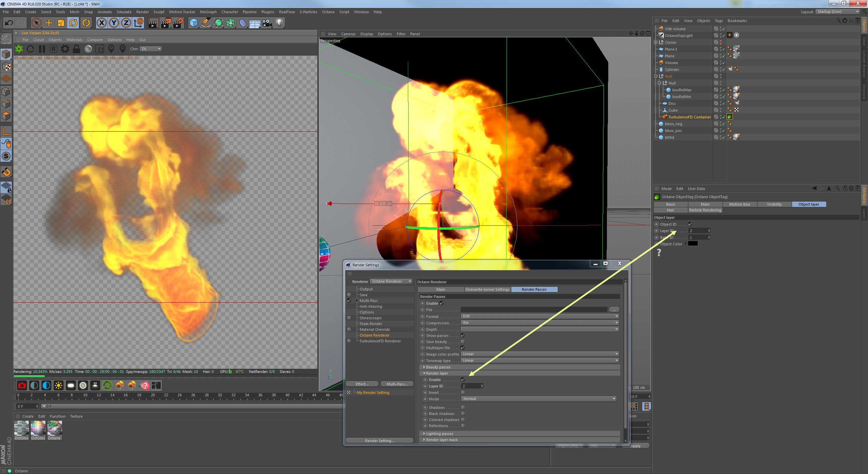Viewport: 868px width, 474px height.
Task: Send scene to Octane Live Viewer
Action: click(19, 49)
